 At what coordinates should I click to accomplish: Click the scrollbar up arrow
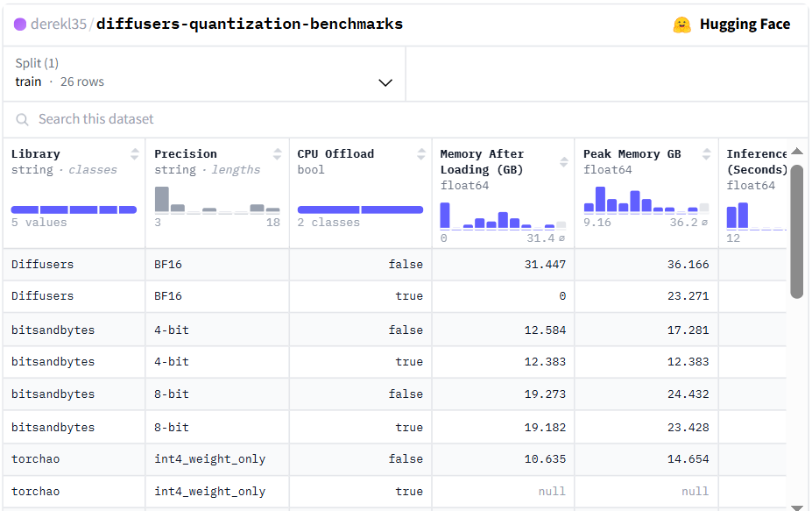coord(797,152)
